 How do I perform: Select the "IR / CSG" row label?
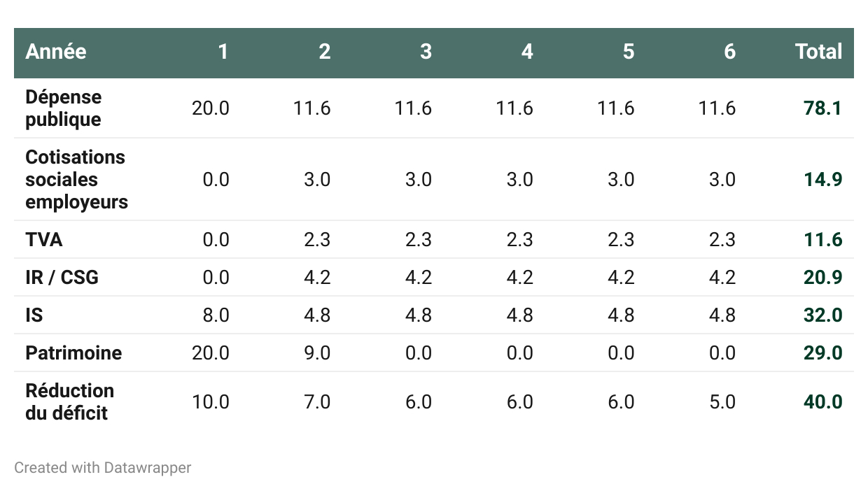[62, 278]
